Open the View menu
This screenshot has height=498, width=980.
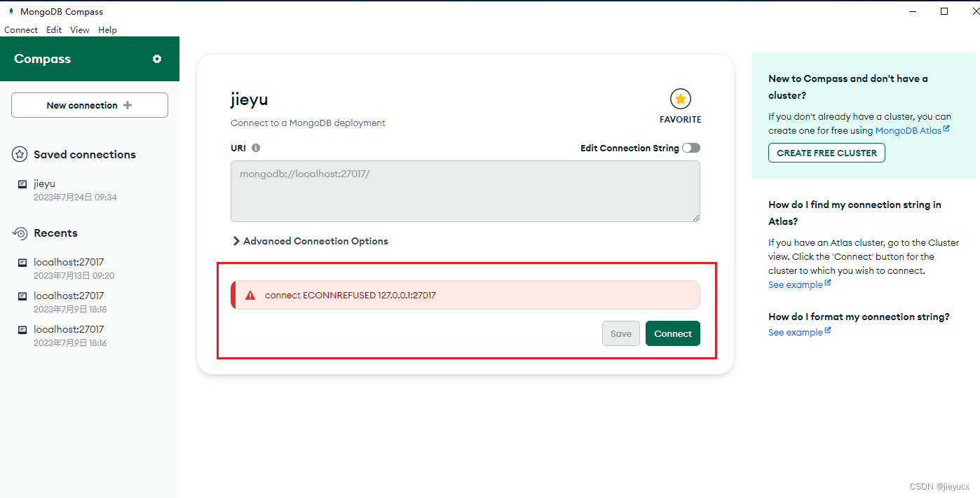click(79, 30)
